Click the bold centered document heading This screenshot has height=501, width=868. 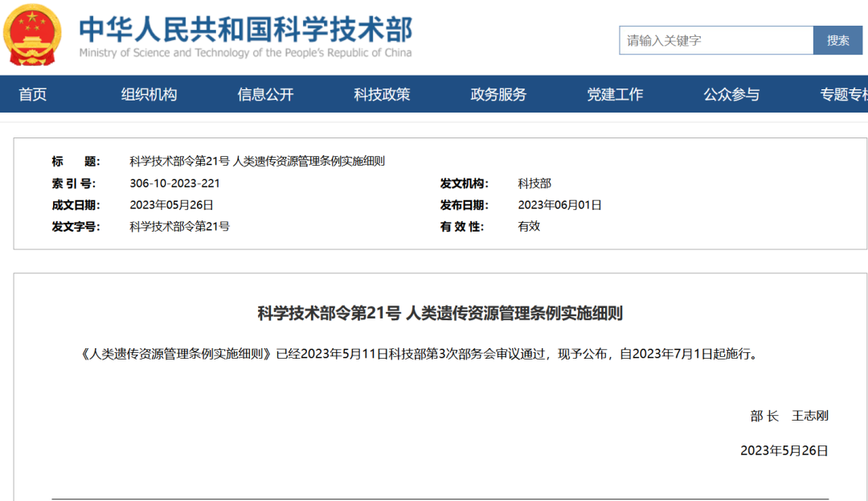[440, 314]
